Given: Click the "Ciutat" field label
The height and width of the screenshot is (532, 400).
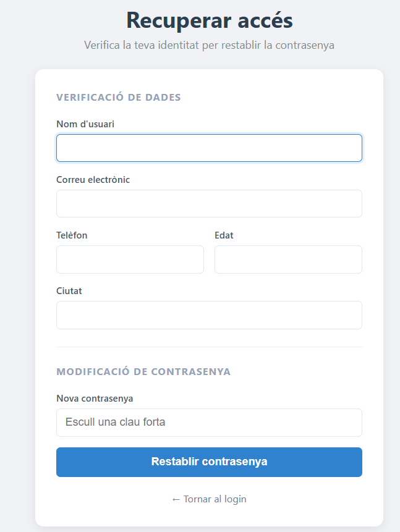Looking at the screenshot, I should pos(69,291).
